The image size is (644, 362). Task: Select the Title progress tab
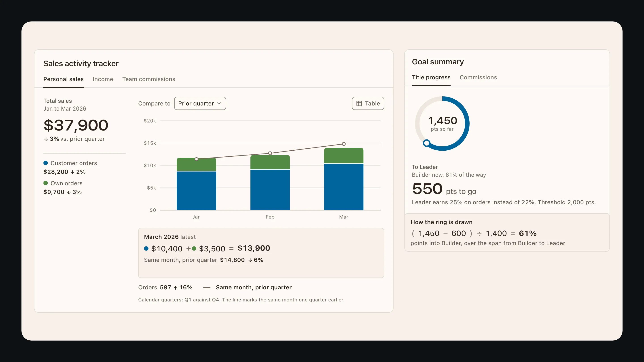click(431, 78)
